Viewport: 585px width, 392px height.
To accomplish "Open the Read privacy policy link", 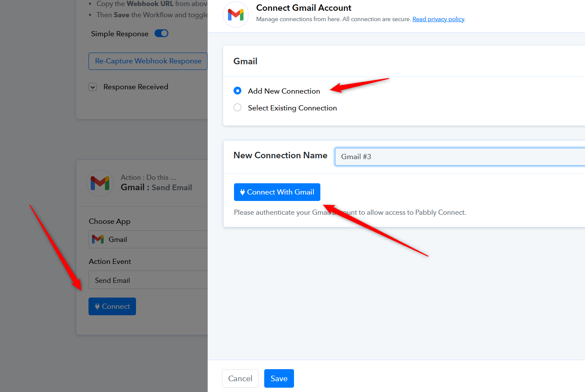I will coord(438,19).
